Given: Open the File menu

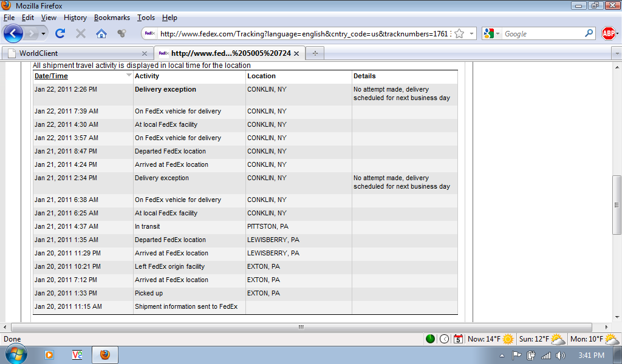Looking at the screenshot, I should coord(9,18).
